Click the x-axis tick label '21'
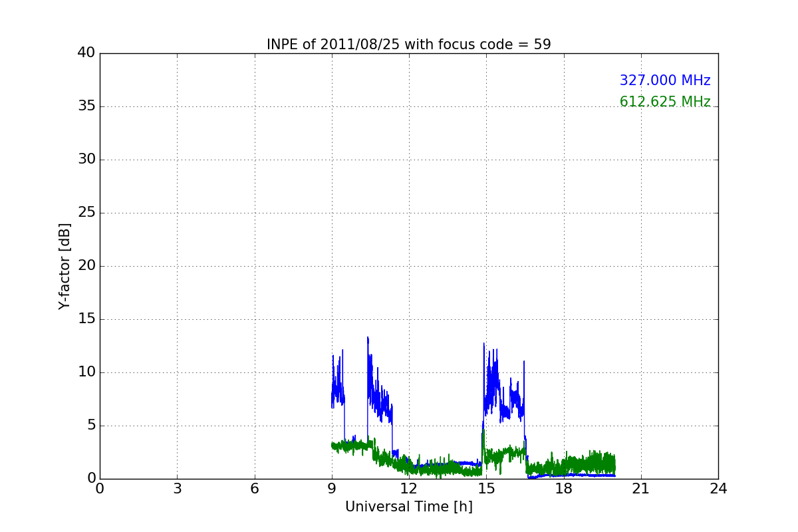Screen dimensions: 798x532 641,489
